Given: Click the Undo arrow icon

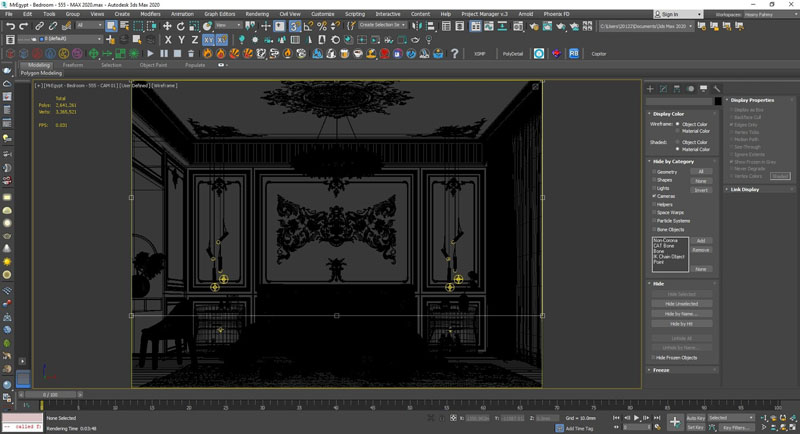Looking at the screenshot, I should (x=8, y=26).
